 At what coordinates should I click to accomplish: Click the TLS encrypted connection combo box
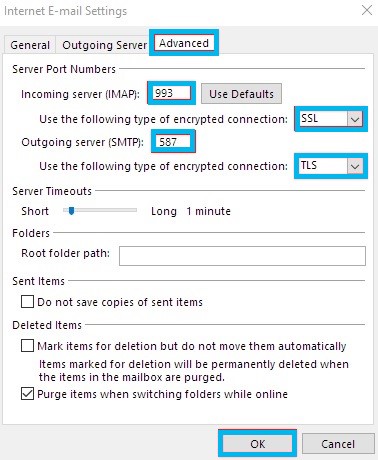point(331,166)
